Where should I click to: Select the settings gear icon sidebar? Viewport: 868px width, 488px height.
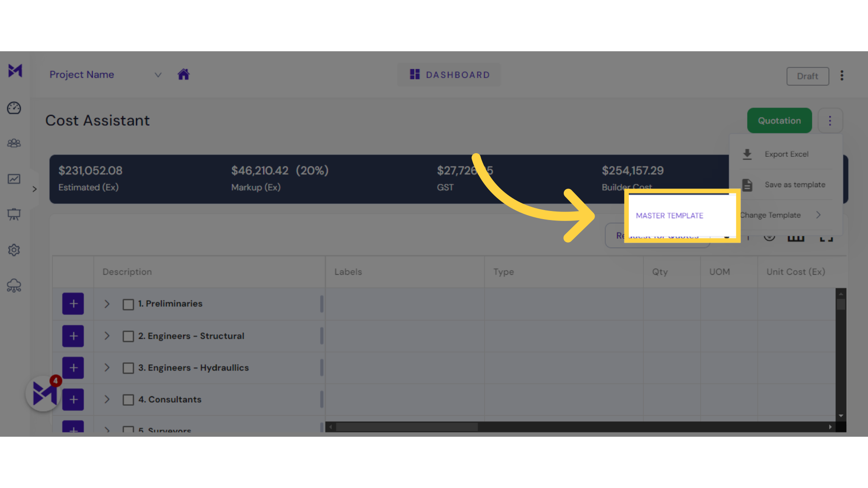click(14, 250)
